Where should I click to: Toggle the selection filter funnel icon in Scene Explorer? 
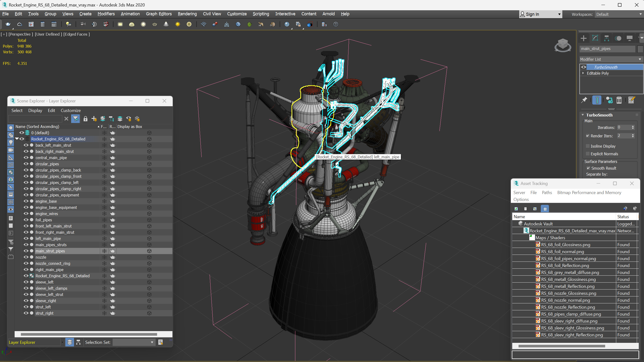coord(75,119)
